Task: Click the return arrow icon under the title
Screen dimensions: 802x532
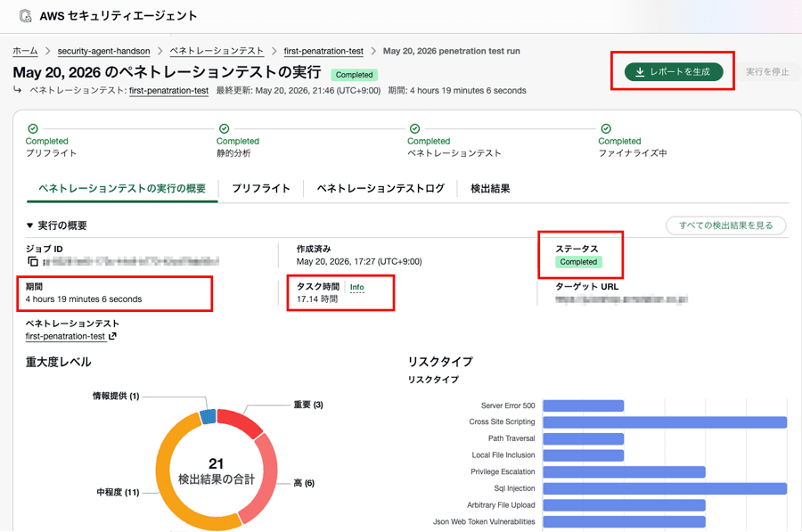Action: tap(18, 89)
